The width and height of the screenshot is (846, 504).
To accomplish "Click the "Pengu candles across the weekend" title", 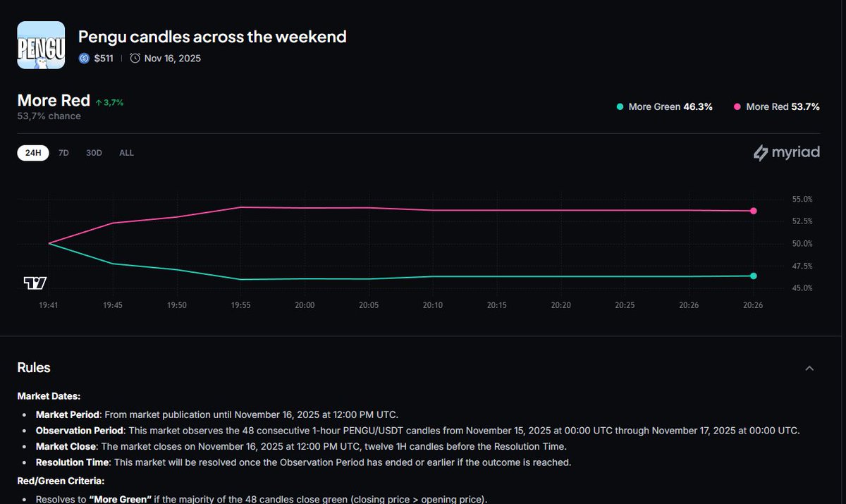I will (212, 37).
